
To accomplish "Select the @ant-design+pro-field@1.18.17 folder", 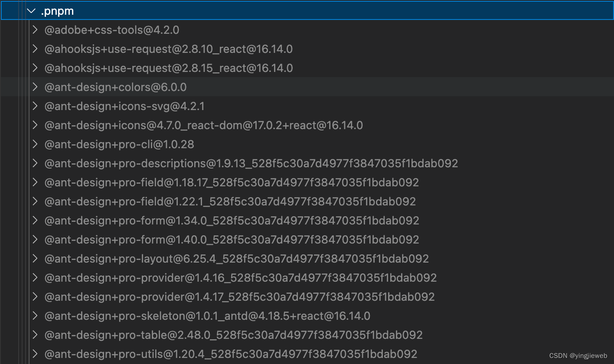I will pos(307,182).
